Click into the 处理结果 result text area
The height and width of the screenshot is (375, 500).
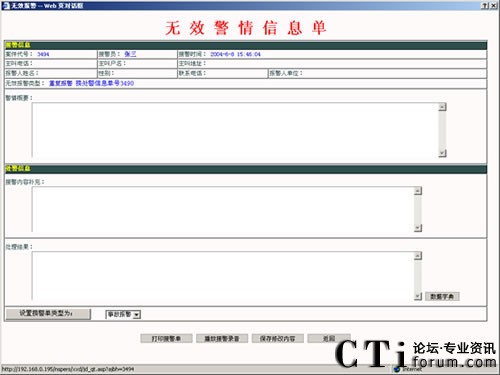pos(223,276)
